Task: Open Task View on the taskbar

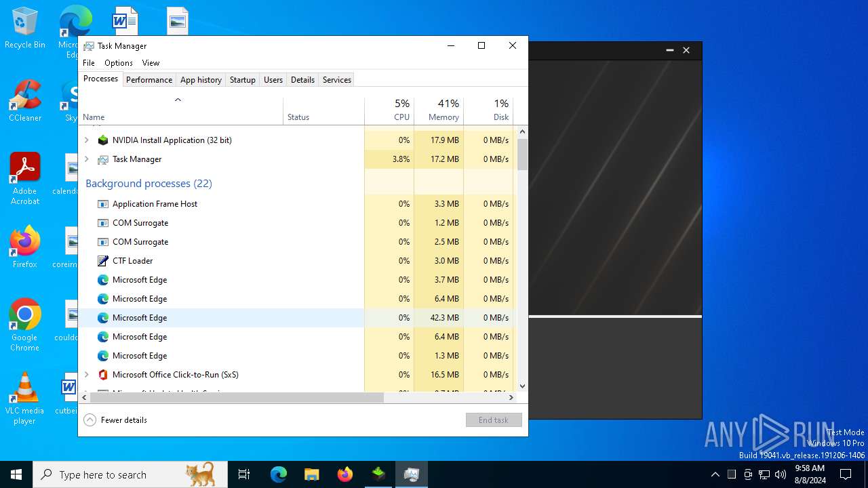Action: 244,474
